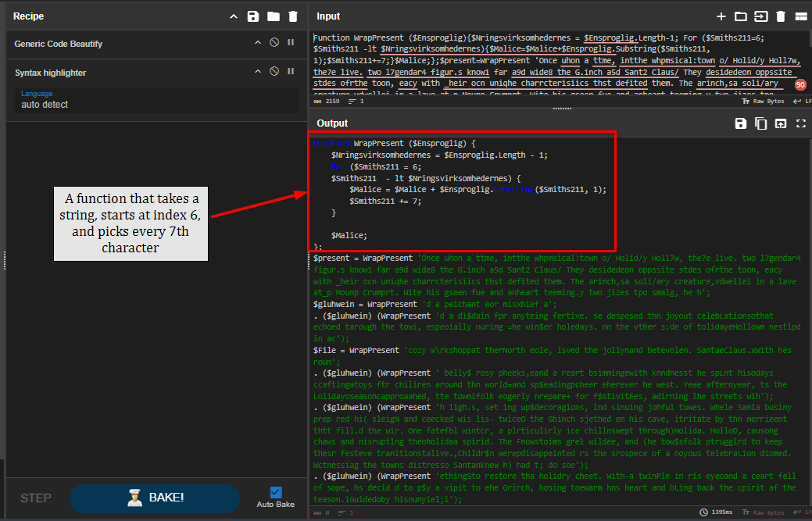The image size is (812, 521).
Task: Open output LF end-of-line selector
Action: (803, 512)
